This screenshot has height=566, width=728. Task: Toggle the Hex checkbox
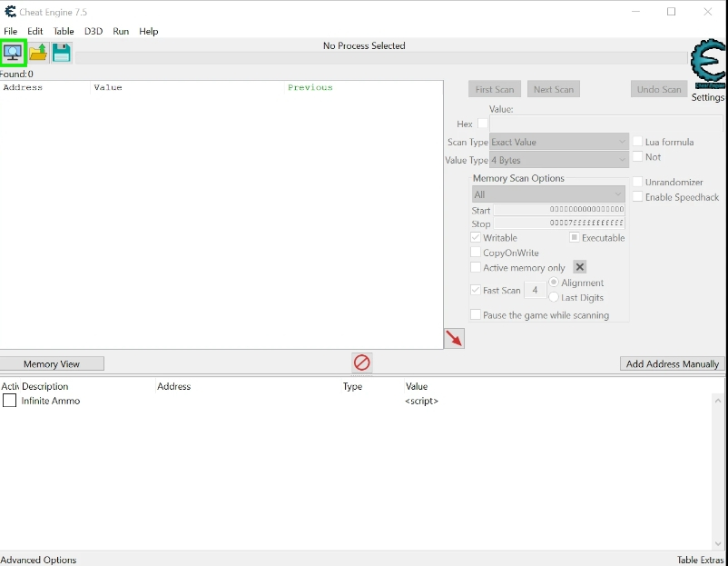click(483, 124)
